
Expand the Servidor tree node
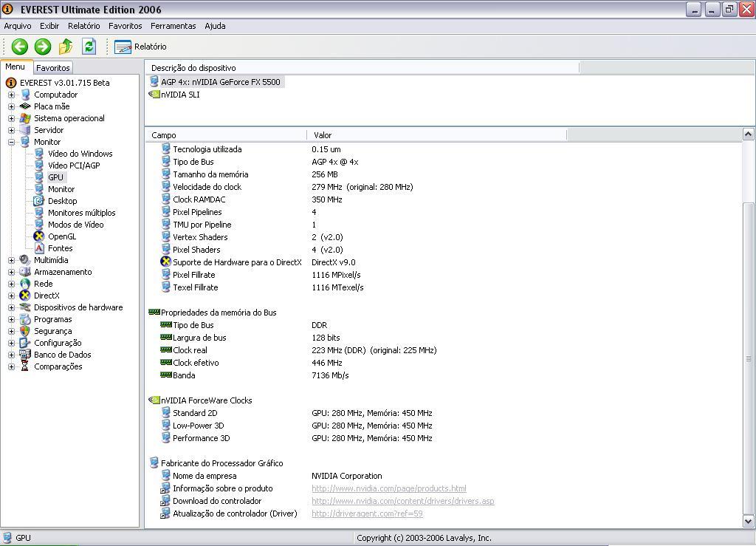point(11,130)
